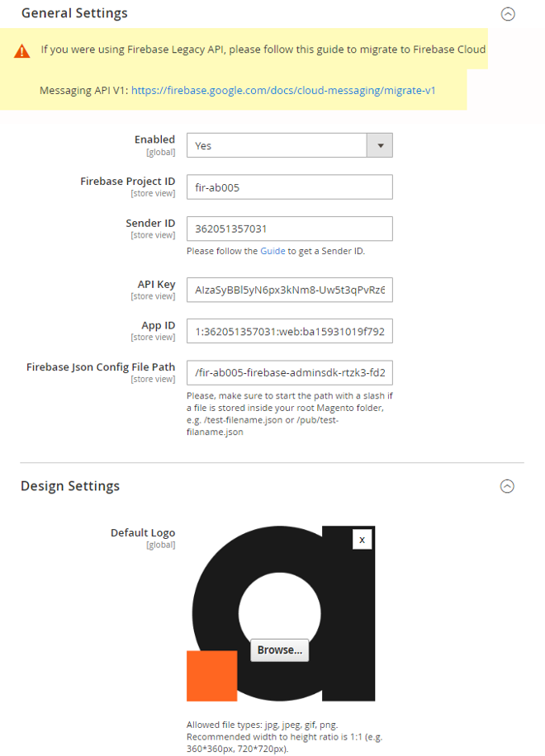The height and width of the screenshot is (756, 545).
Task: Click the API Key input field
Action: [x=289, y=290]
